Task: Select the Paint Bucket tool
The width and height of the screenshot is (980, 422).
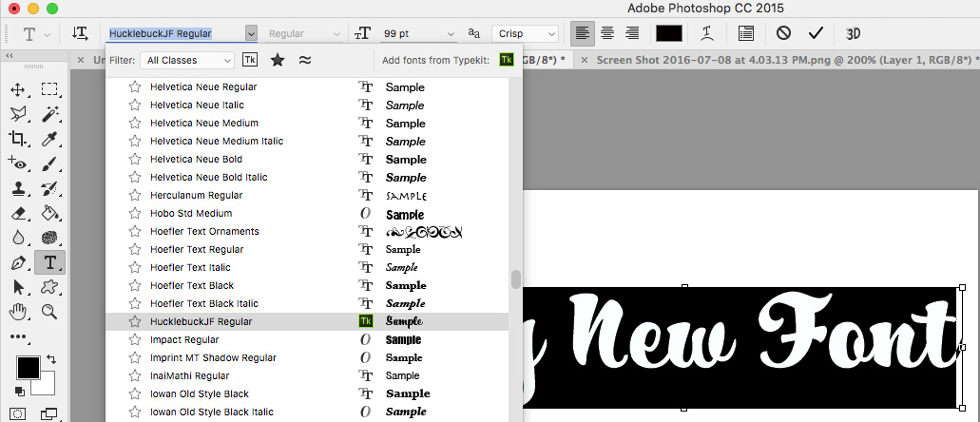Action: click(49, 213)
